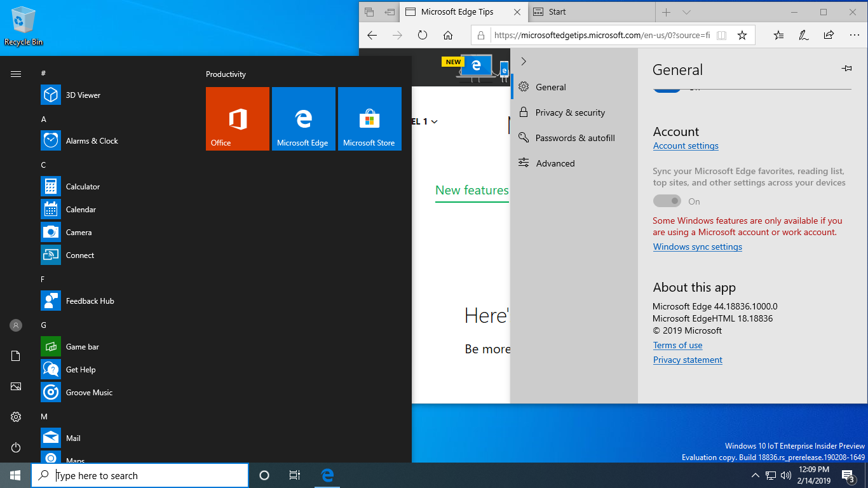Image resolution: width=868 pixels, height=488 pixels.
Task: Expand the Start menu hamburger navigation
Action: tap(16, 74)
